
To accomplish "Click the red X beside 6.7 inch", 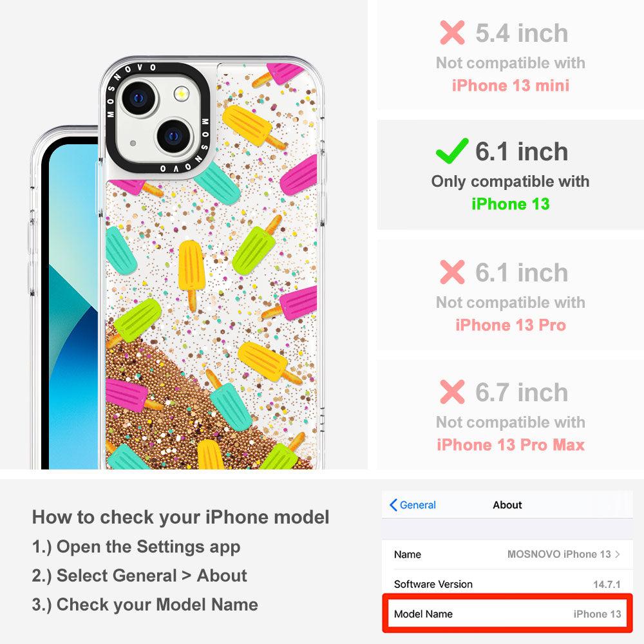I will pos(452,392).
